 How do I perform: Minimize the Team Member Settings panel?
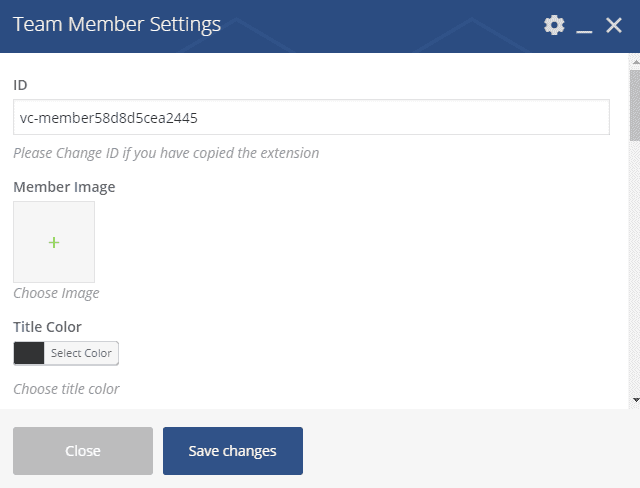click(x=585, y=27)
